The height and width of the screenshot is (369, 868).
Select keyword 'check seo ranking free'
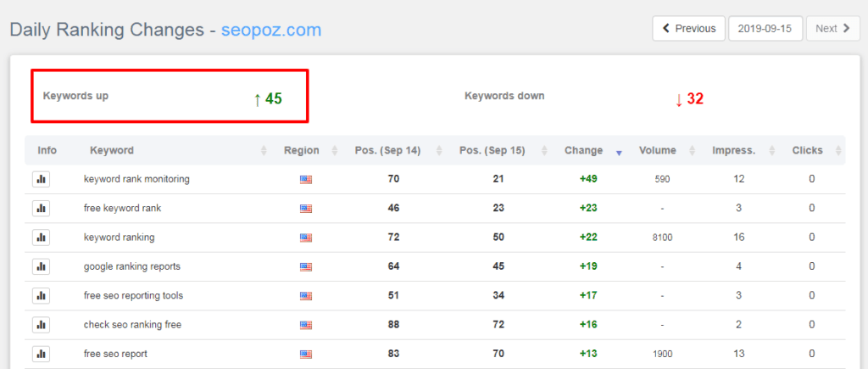pos(132,325)
